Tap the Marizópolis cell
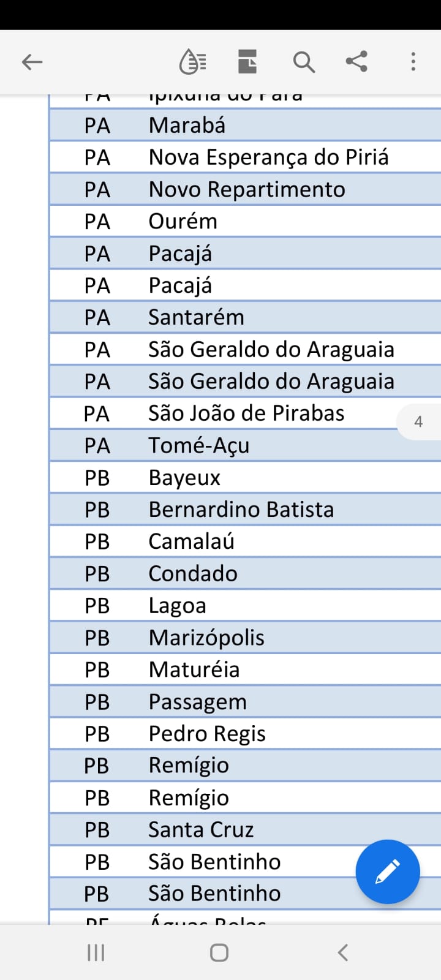The image size is (441, 980). pyautogui.click(x=206, y=638)
